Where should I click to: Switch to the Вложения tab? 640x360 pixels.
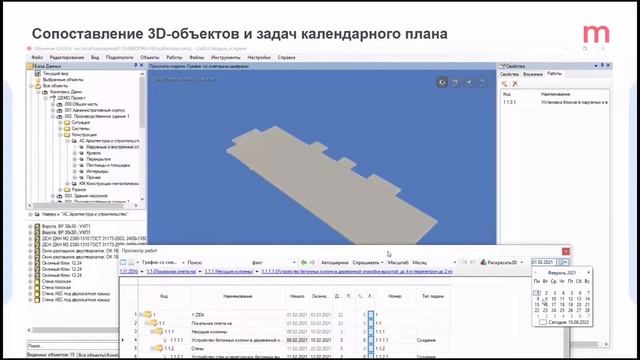(533, 74)
